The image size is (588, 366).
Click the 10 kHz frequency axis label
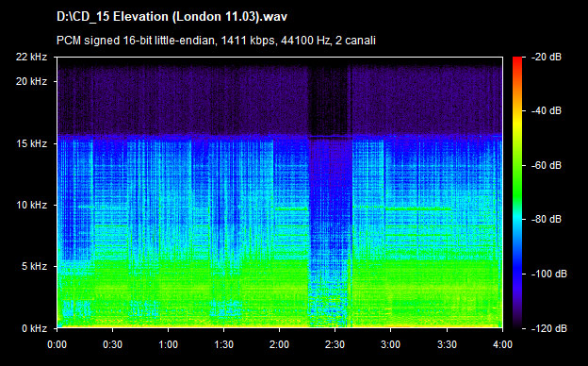[x=31, y=205]
